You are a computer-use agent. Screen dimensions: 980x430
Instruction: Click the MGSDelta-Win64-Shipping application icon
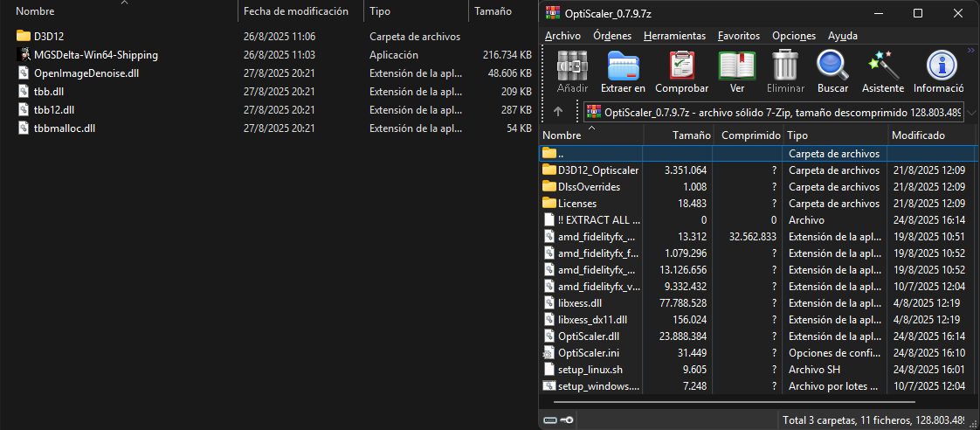pyautogui.click(x=23, y=55)
